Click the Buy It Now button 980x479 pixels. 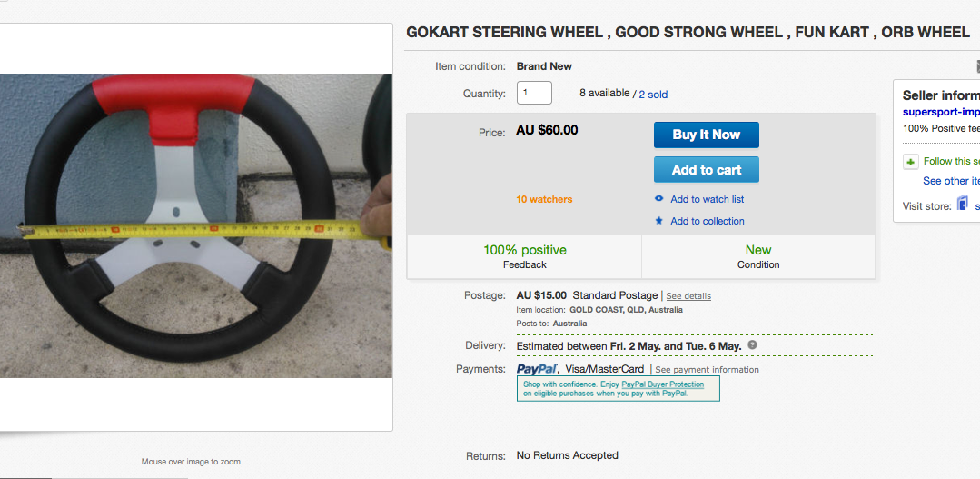pyautogui.click(x=706, y=135)
